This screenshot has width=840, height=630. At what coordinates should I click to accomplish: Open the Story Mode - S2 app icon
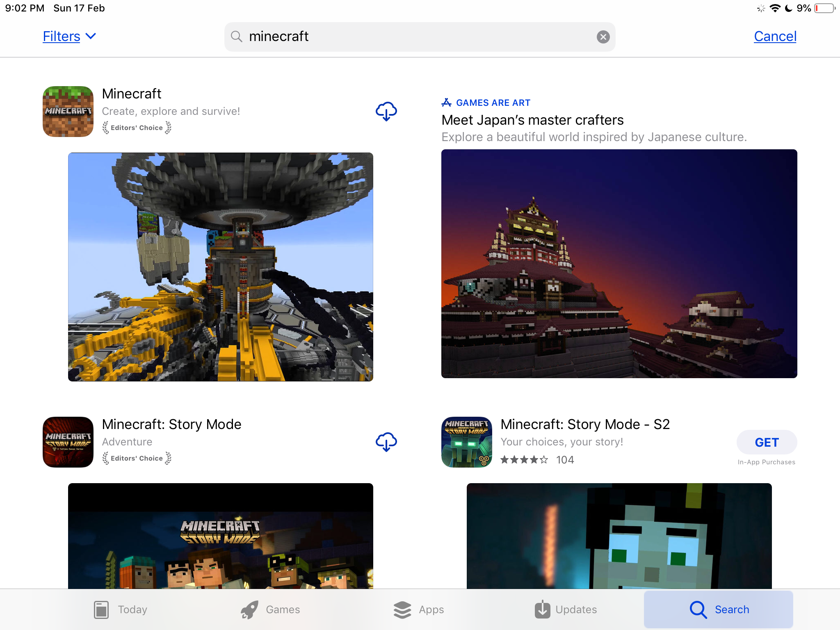tap(467, 442)
